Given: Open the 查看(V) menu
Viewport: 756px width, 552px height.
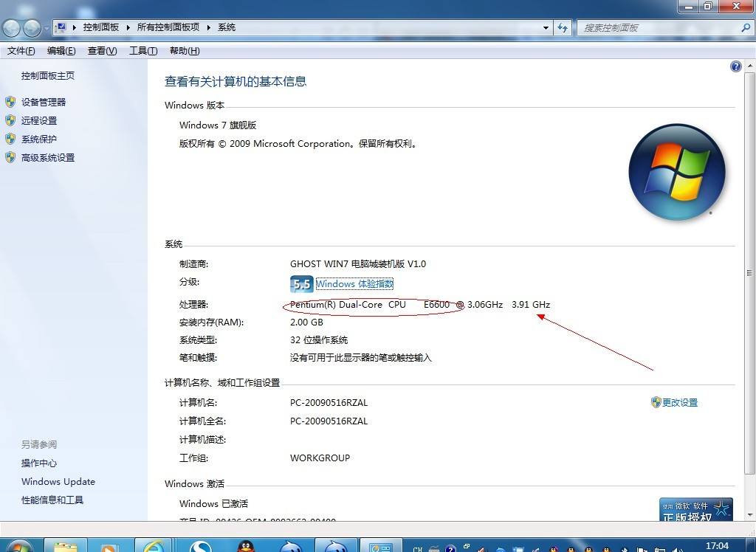Looking at the screenshot, I should click(102, 51).
